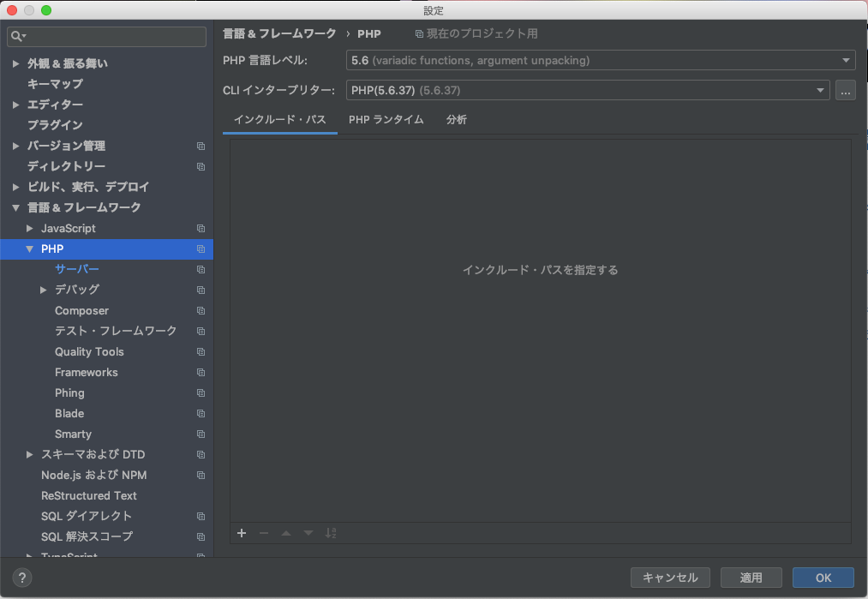
Task: Move include path up with arrow icon
Action: (x=285, y=533)
